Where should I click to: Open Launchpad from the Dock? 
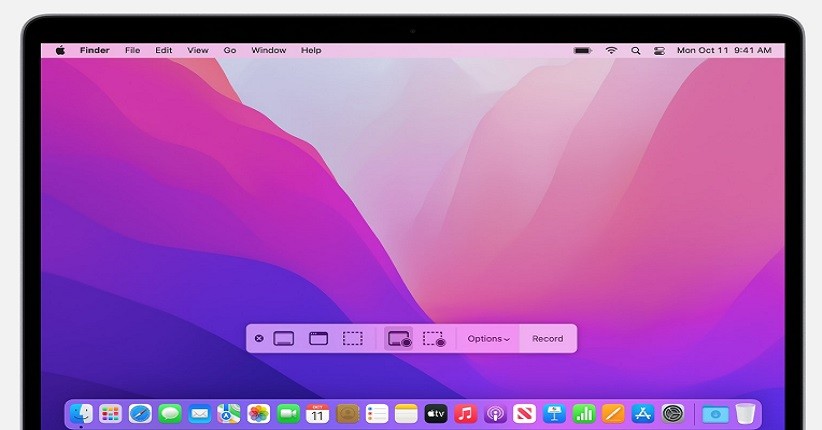pos(110,414)
